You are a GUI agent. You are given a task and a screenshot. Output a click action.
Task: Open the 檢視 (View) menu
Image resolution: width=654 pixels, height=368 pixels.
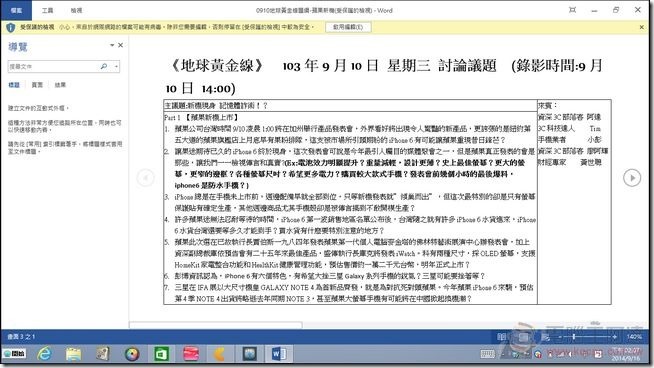click(76, 10)
